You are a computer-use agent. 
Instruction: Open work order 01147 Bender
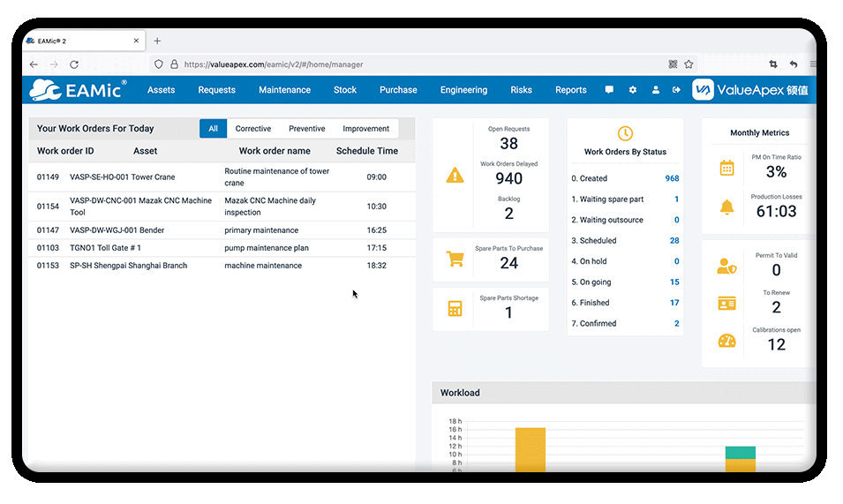click(x=222, y=230)
